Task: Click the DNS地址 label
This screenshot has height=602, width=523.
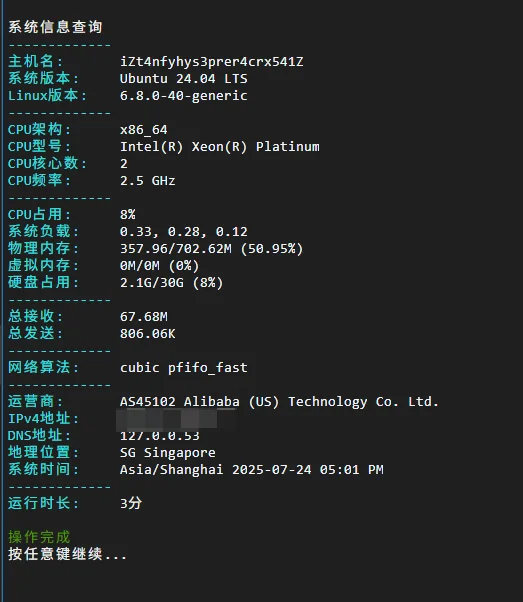Action: tap(39, 435)
